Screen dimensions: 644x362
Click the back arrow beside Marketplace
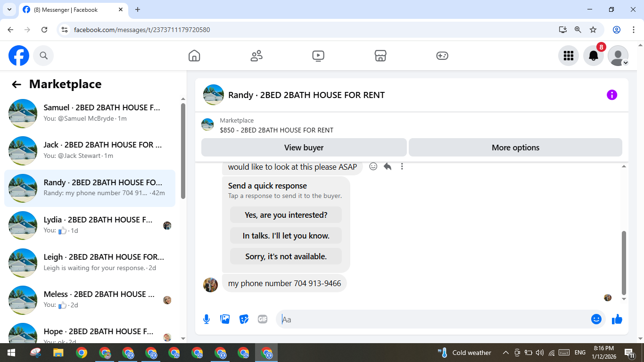[x=17, y=84]
